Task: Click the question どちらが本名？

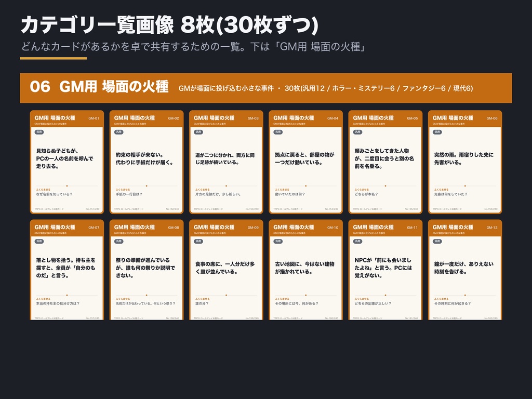Action: 366,194
